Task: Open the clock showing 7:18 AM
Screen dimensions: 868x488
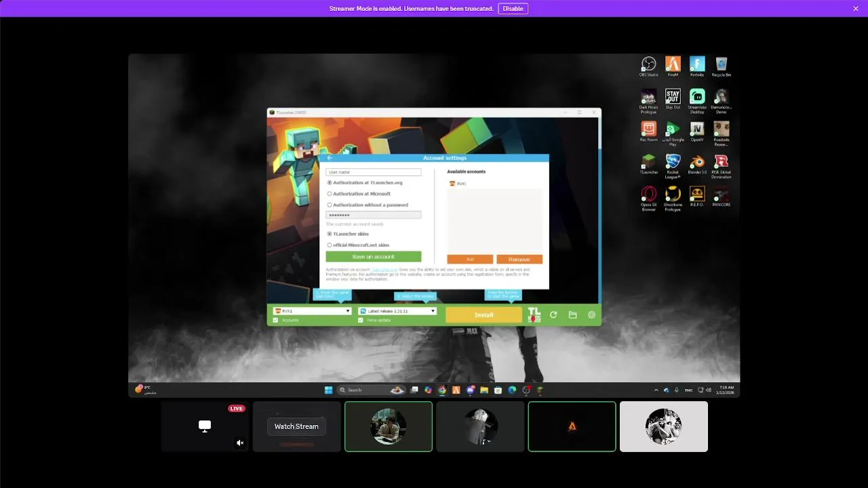Action: 726,390
